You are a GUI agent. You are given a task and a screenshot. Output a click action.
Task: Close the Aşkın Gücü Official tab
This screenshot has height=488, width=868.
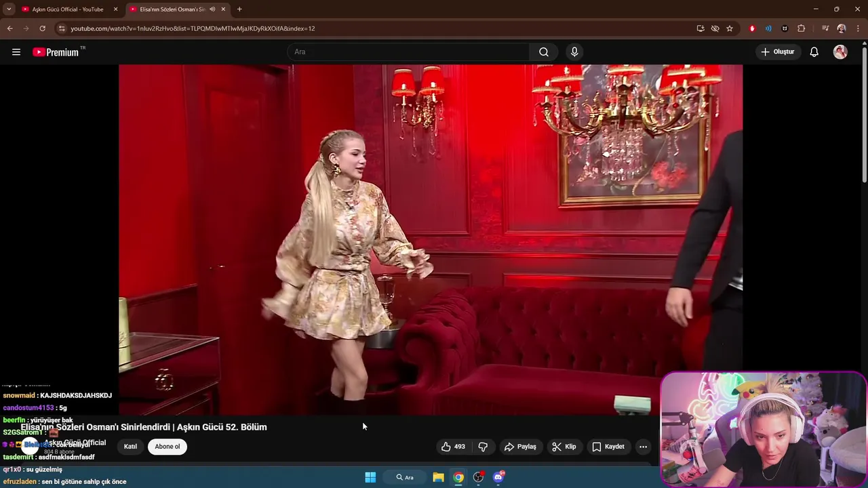point(115,9)
